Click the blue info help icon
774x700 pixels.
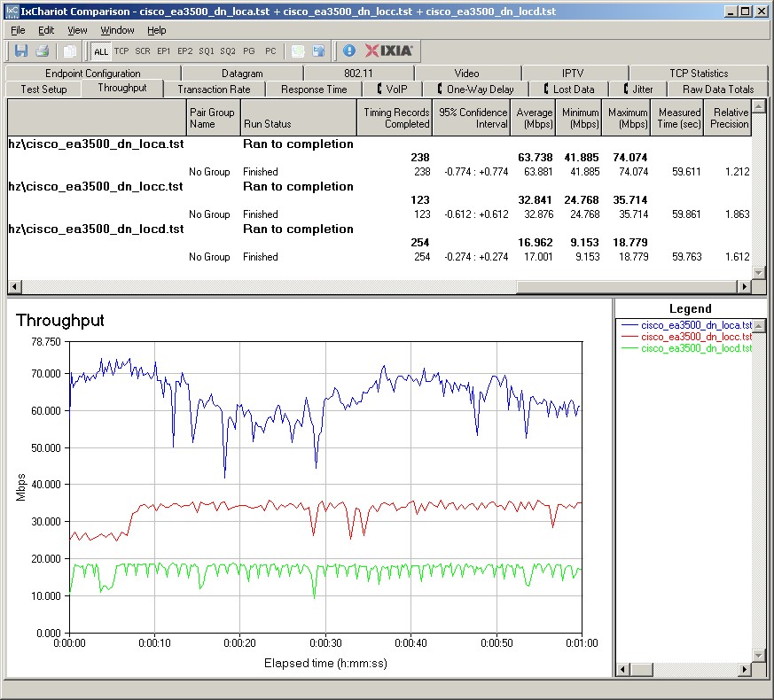pyautogui.click(x=349, y=51)
